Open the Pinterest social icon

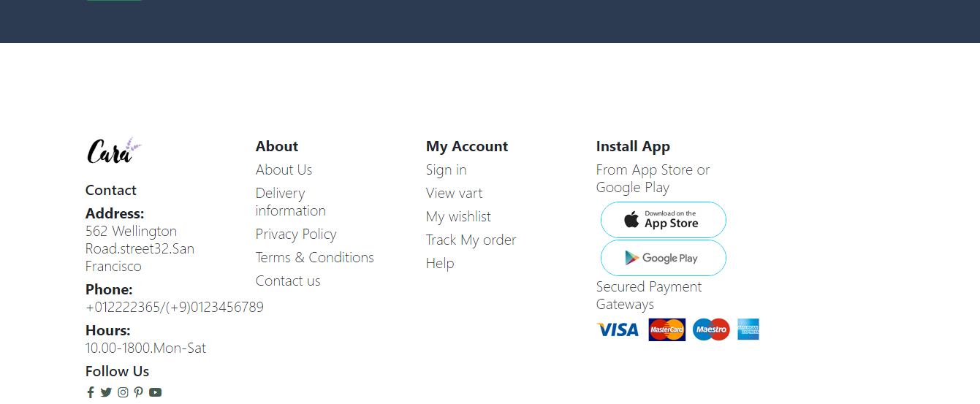pos(138,392)
